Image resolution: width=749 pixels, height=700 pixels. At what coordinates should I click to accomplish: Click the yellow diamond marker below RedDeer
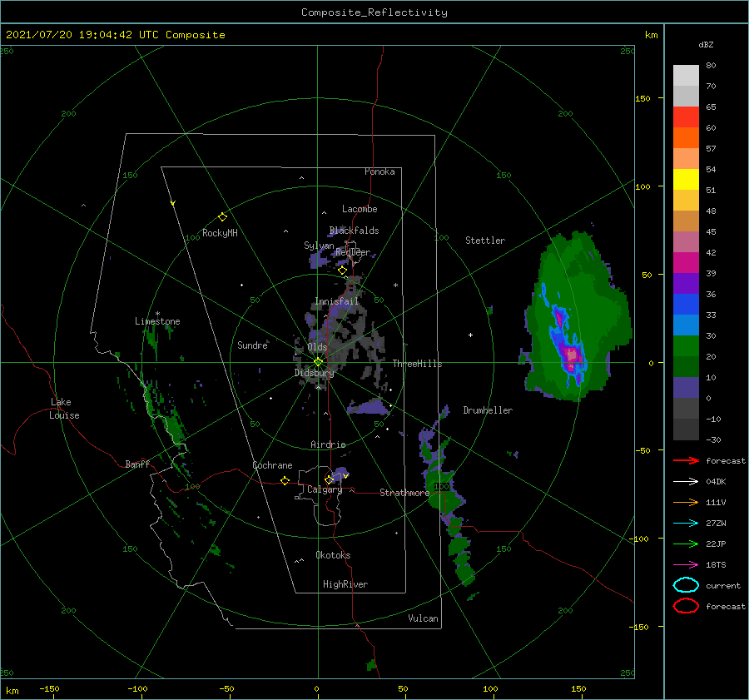[342, 271]
